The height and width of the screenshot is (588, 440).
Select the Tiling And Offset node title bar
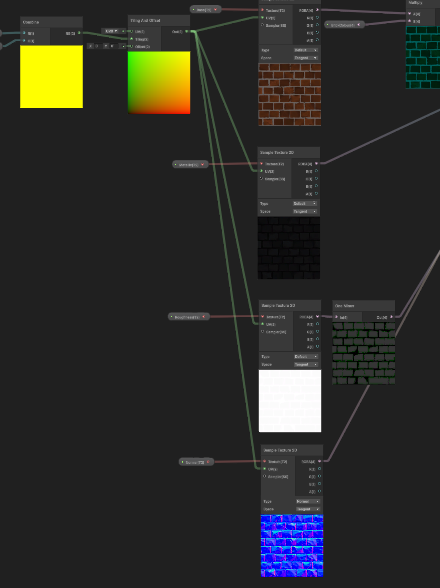159,21
